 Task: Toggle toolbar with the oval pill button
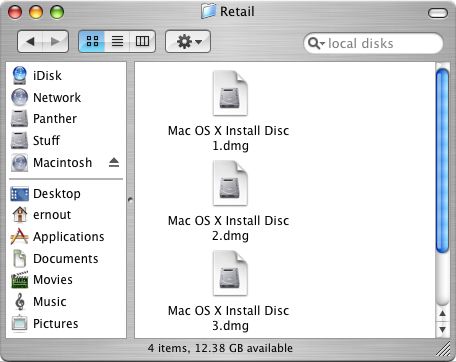click(438, 13)
